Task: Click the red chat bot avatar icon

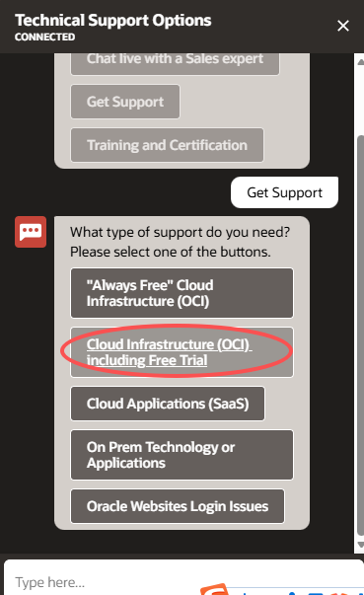Action: click(31, 232)
